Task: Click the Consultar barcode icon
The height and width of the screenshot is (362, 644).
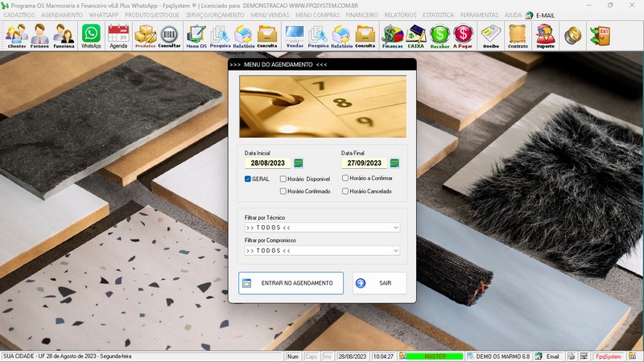Action: (x=169, y=35)
